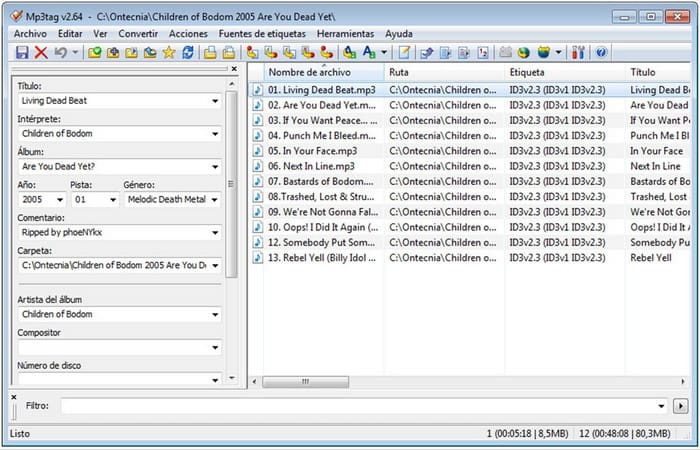Expand Género dropdown Melodic Death Metal
700x450 pixels.
pos(215,200)
